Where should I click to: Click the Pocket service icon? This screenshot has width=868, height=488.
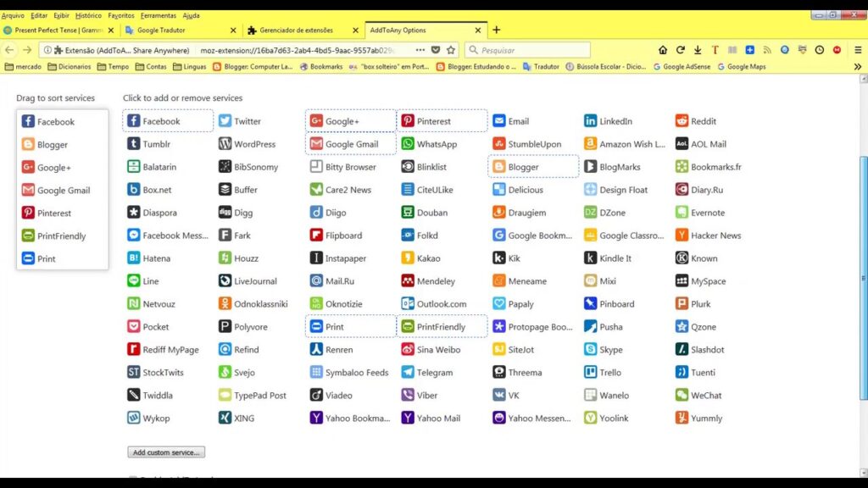coord(133,326)
